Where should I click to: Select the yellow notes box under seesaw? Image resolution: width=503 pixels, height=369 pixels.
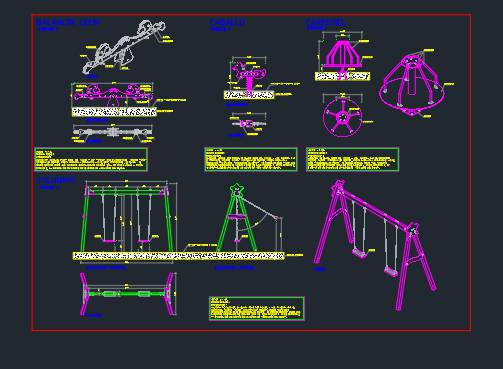coord(91,160)
